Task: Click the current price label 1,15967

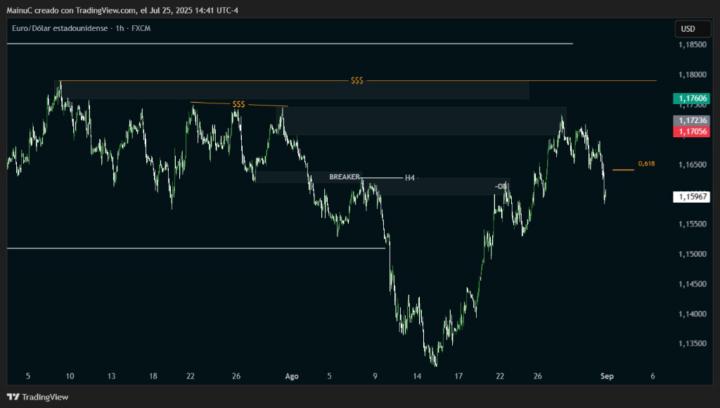Action: coord(692,197)
